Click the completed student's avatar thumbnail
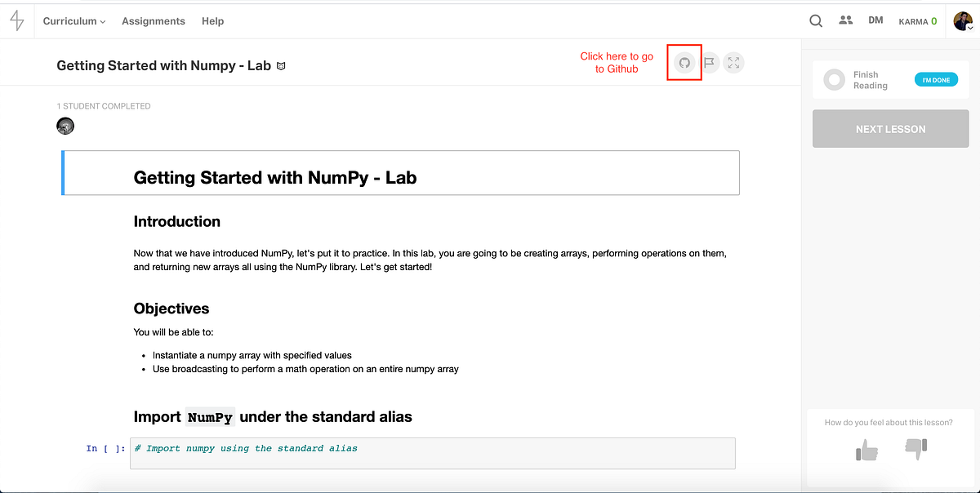Screen dimensions: 980x493 [65, 126]
